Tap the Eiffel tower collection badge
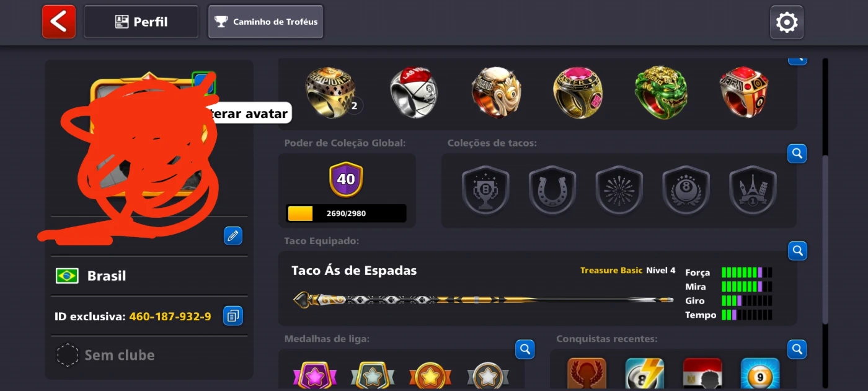The width and height of the screenshot is (868, 391). click(x=753, y=190)
